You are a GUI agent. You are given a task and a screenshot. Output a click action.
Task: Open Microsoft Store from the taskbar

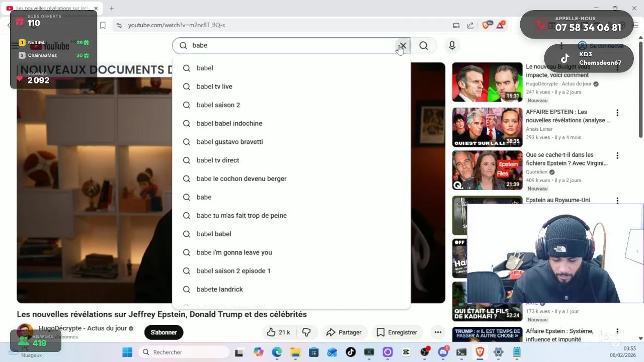(314, 352)
